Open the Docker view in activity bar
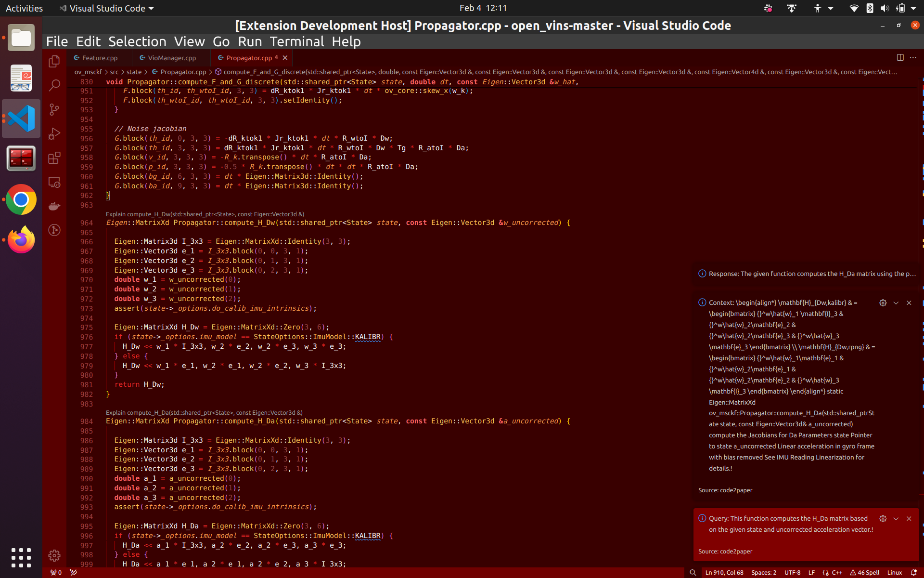Image resolution: width=924 pixels, height=578 pixels. 54,206
